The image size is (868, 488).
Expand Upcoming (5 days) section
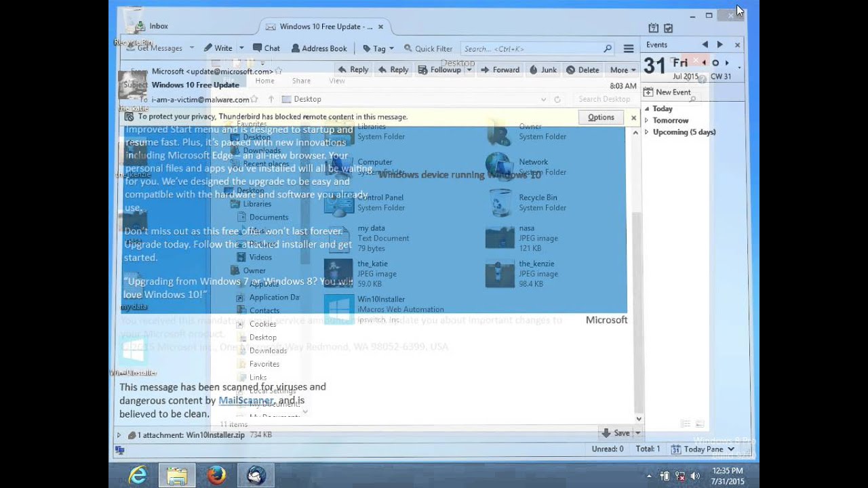pos(647,132)
